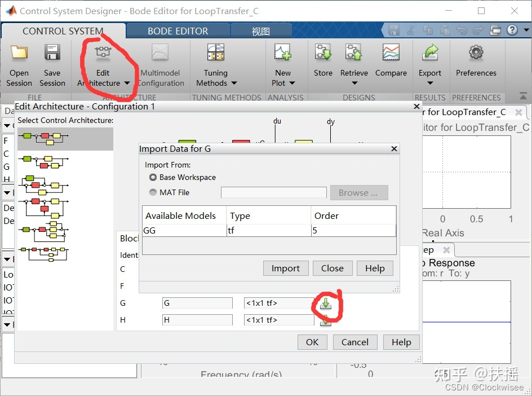Select the GG model row

pyautogui.click(x=269, y=231)
